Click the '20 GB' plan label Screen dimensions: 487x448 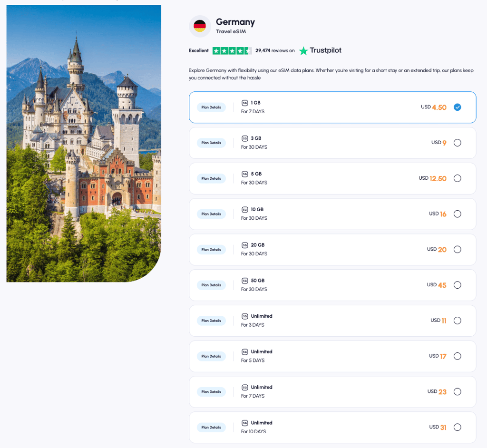coord(258,245)
